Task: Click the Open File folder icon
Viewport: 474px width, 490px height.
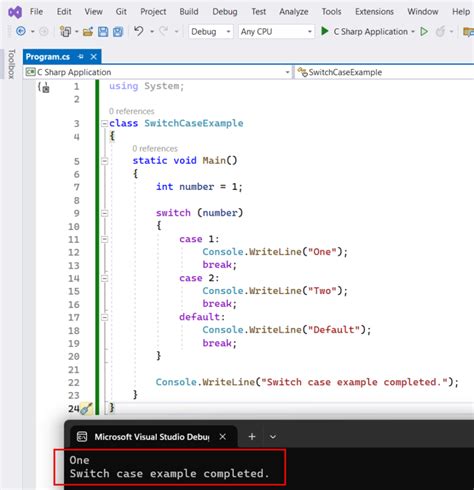Action: click(x=88, y=32)
